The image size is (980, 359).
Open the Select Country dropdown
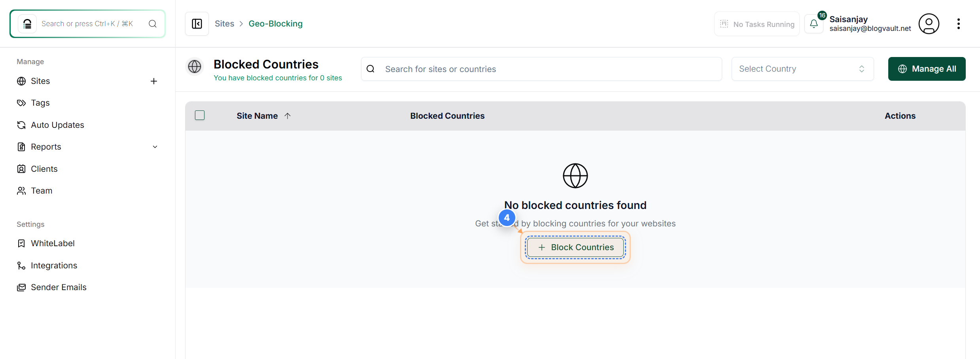click(x=802, y=68)
